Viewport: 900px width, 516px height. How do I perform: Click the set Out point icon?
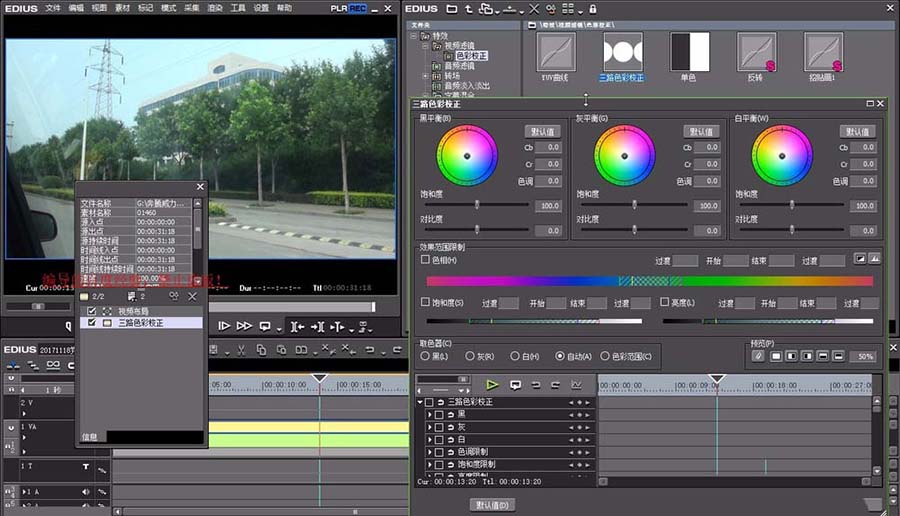317,327
